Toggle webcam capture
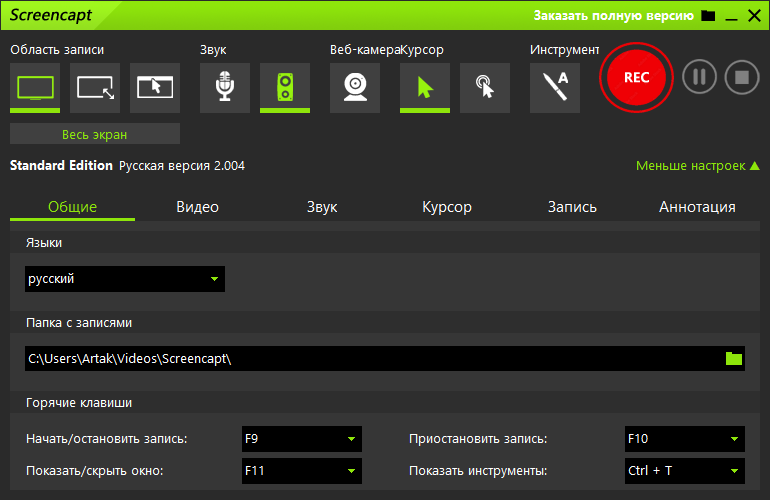This screenshot has height=500, width=770. [355, 87]
